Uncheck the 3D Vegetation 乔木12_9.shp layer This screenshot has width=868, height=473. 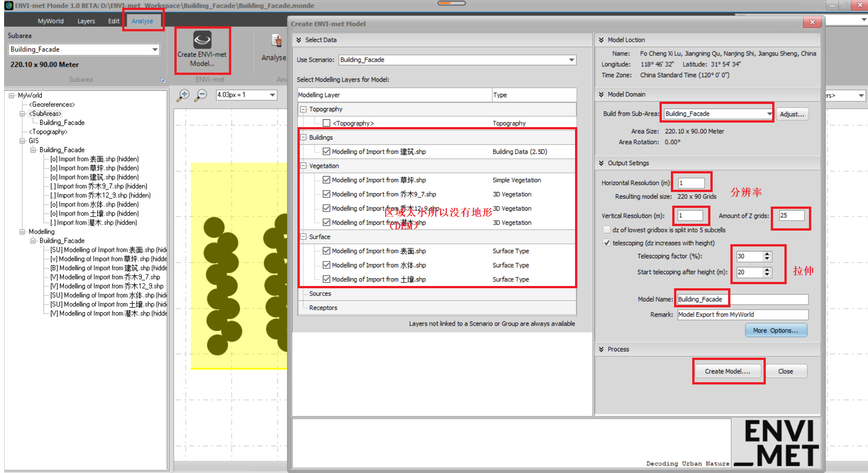(x=327, y=208)
